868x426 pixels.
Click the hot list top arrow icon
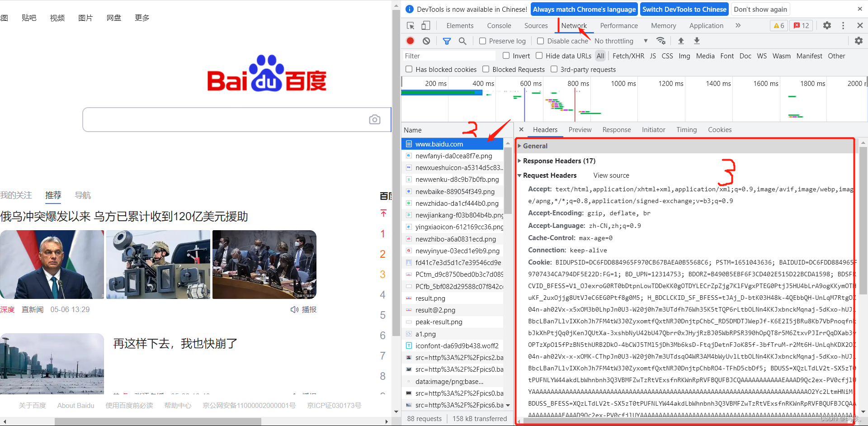click(x=383, y=213)
